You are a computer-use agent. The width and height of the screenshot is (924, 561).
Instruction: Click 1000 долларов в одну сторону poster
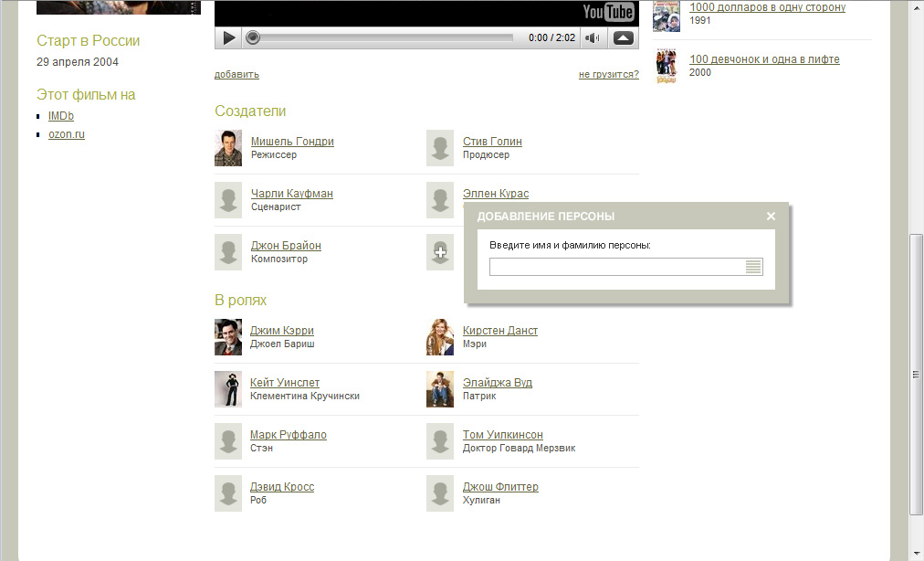coord(667,16)
